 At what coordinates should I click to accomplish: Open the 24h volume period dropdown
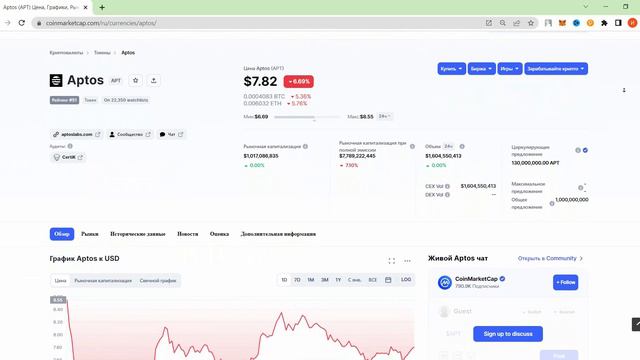[x=449, y=146]
